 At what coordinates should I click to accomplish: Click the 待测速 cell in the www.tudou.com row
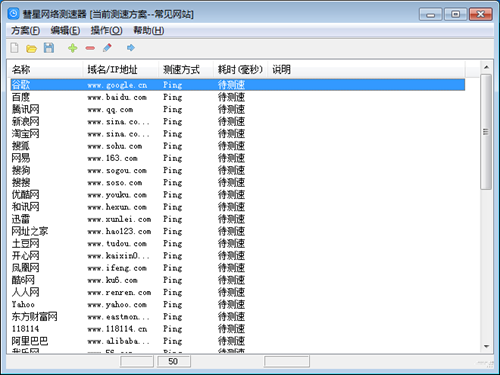231,244
